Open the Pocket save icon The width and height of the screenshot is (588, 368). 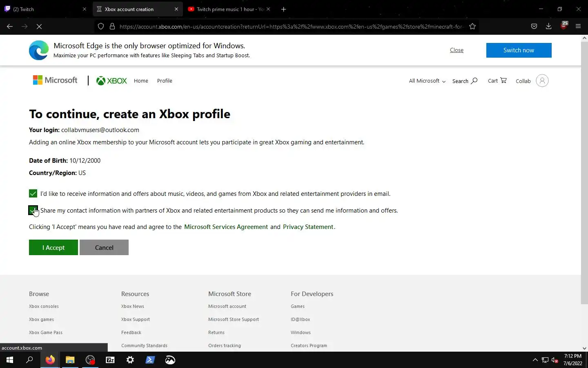click(x=534, y=26)
